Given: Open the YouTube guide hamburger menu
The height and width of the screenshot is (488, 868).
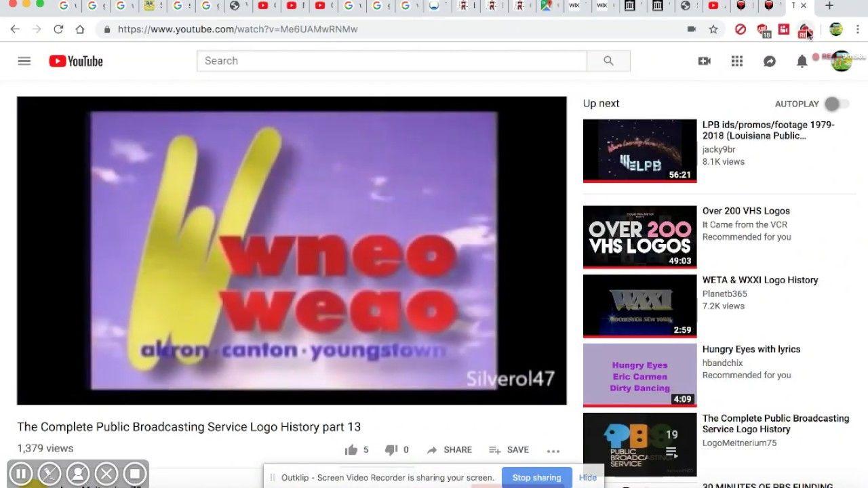Looking at the screenshot, I should 24,61.
